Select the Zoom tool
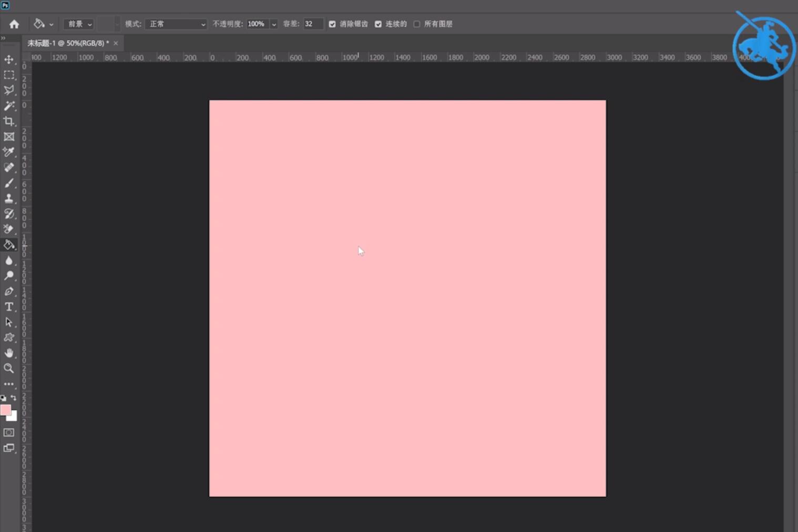 pos(9,369)
